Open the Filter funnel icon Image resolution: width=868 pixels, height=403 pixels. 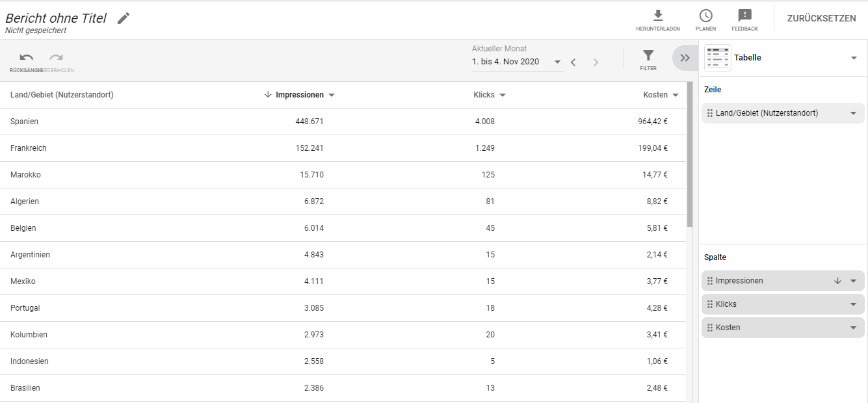coord(648,56)
